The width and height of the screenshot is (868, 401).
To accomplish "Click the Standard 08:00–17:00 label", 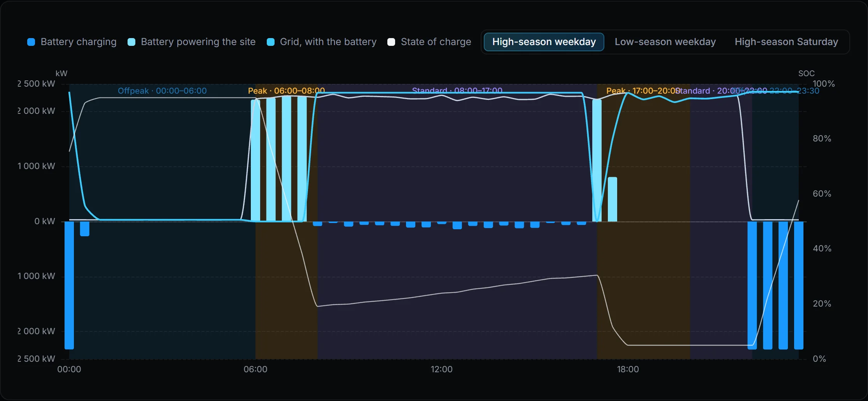I will 457,91.
